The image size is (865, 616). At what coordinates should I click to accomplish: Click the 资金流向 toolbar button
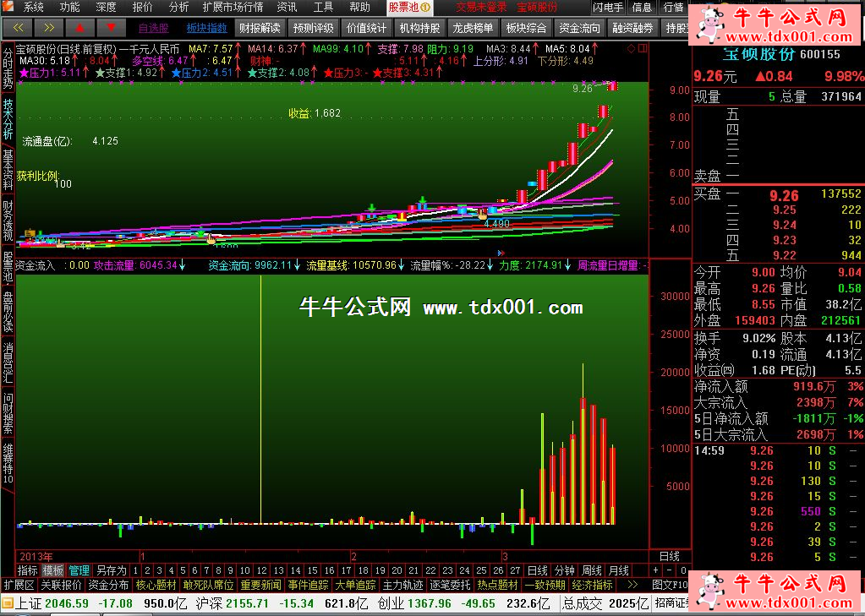click(x=579, y=28)
